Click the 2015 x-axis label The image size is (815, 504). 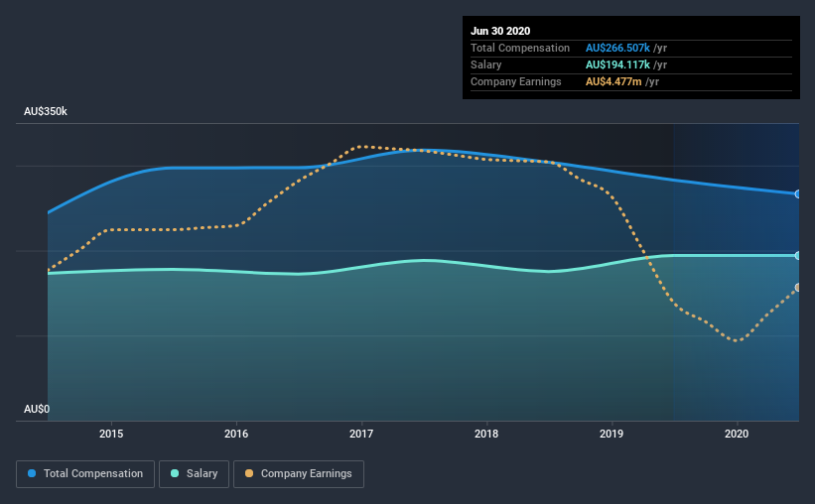[x=111, y=434]
